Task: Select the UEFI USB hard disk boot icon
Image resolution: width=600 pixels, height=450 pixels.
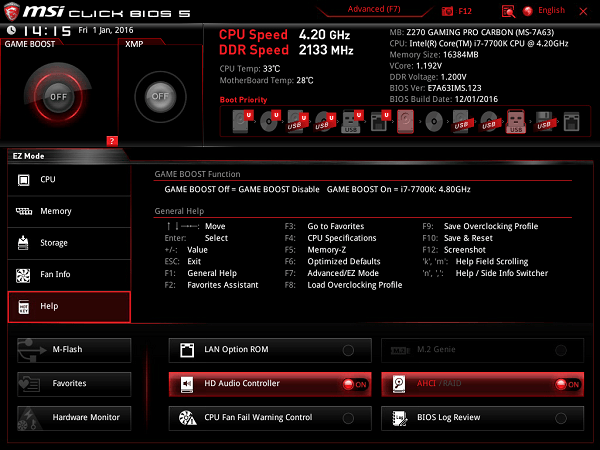Action: pyautogui.click(x=297, y=121)
